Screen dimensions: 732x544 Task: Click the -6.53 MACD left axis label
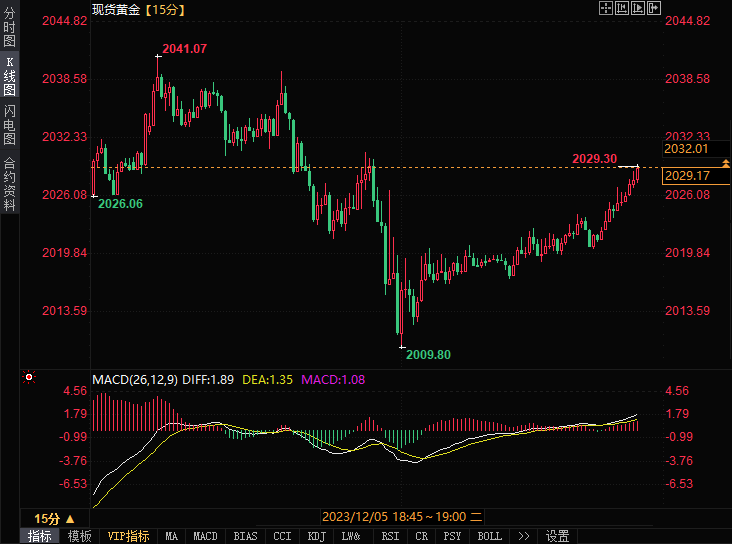tap(73, 484)
